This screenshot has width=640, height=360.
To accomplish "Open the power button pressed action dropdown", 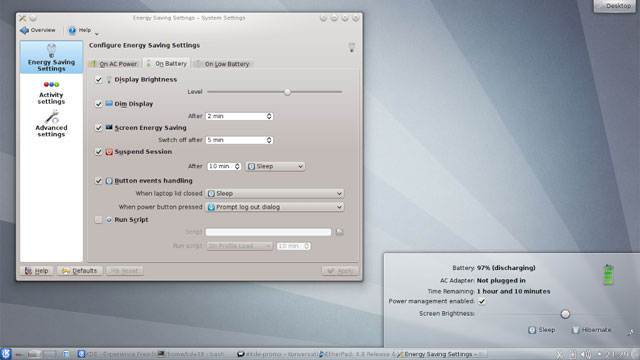I will coord(275,207).
